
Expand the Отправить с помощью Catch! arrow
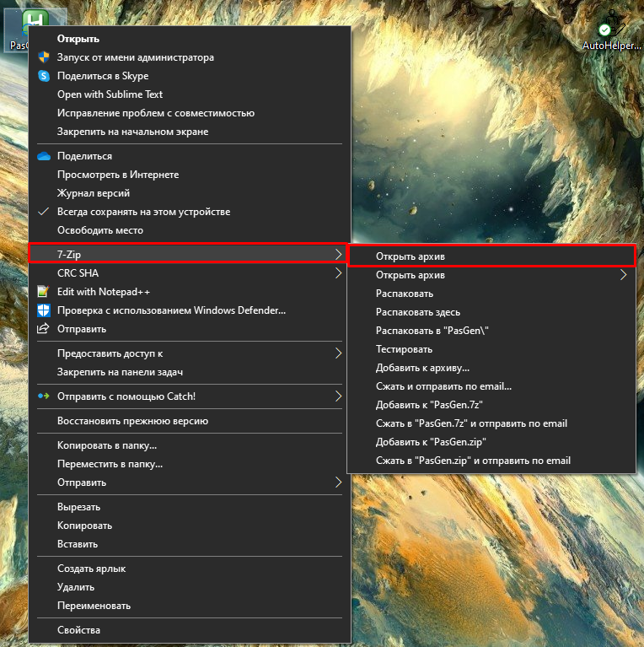click(x=338, y=396)
